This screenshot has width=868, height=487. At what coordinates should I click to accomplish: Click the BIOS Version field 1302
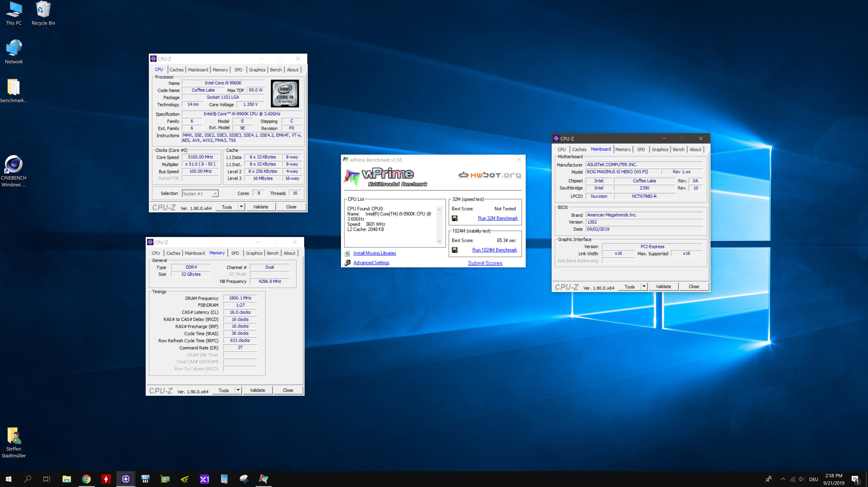pyautogui.click(x=644, y=222)
